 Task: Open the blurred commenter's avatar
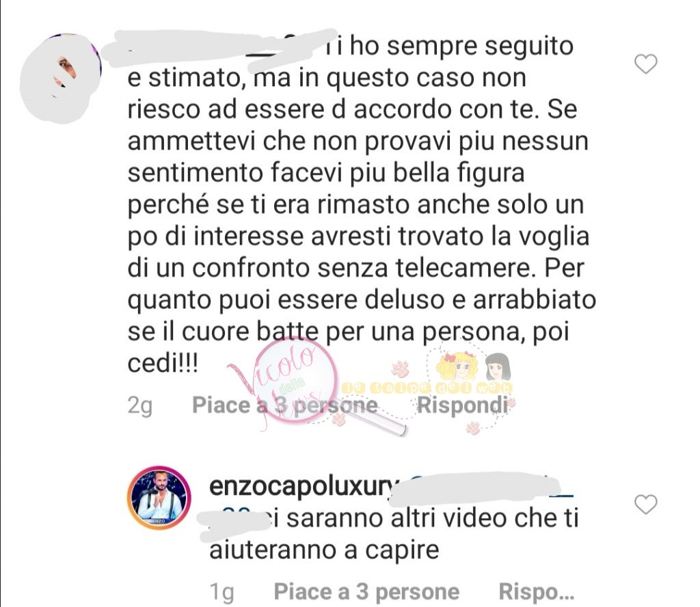point(61,74)
